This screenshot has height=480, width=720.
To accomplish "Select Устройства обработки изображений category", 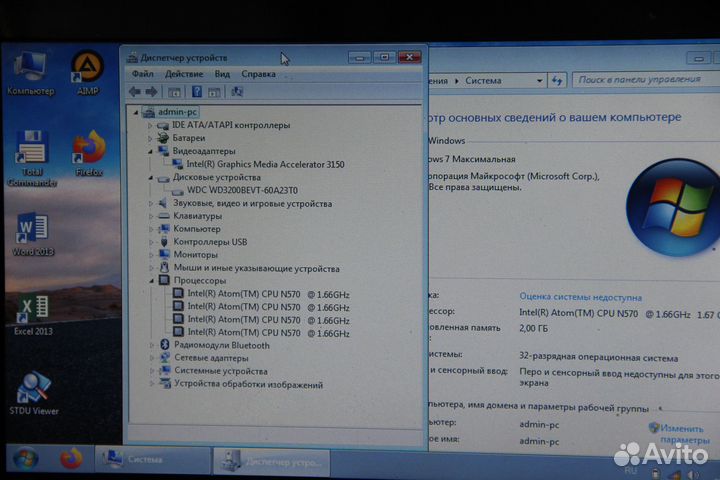I will 248,384.
